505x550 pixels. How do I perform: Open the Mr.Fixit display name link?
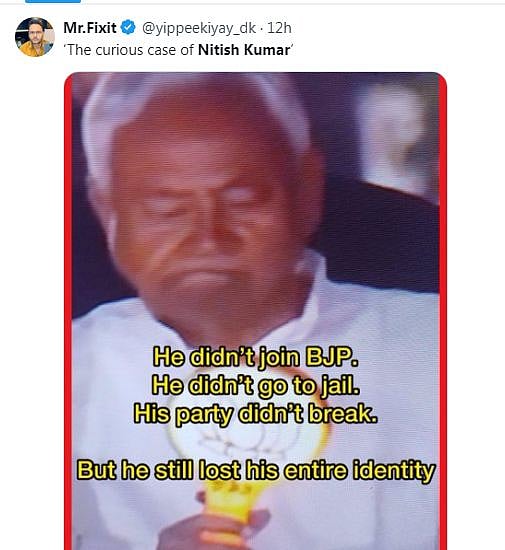click(x=90, y=28)
